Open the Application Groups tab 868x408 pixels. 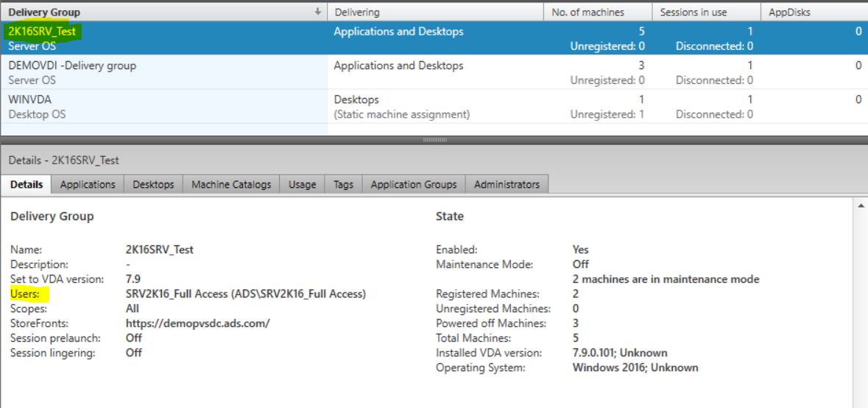(414, 184)
